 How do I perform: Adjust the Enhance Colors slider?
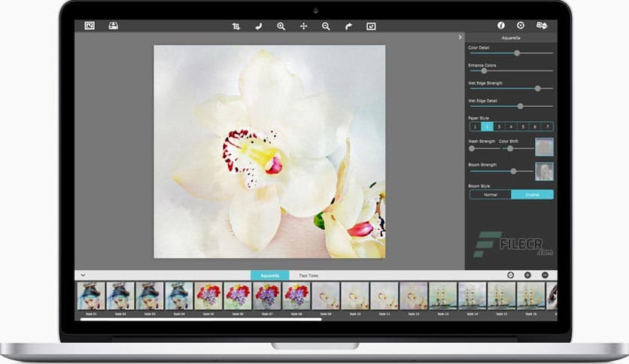point(511,71)
